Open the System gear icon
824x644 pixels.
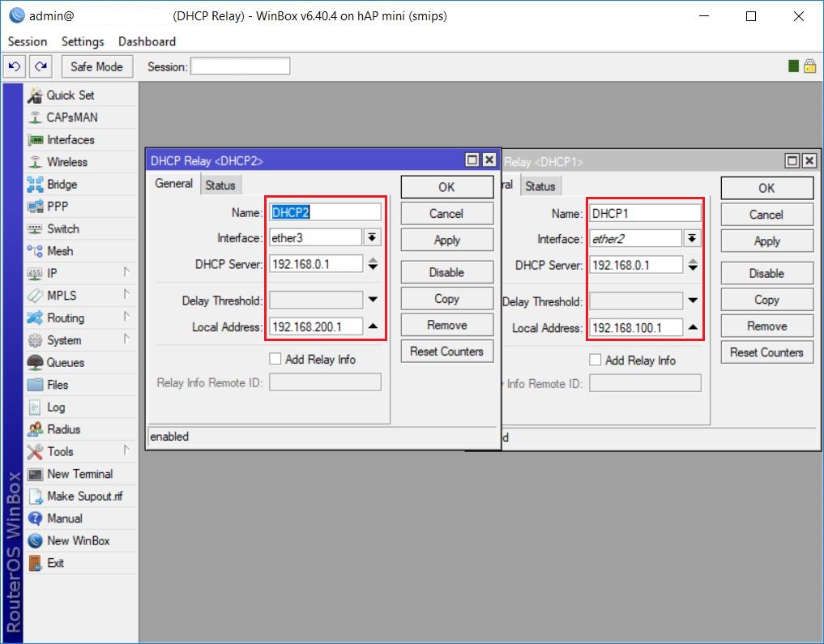[35, 340]
